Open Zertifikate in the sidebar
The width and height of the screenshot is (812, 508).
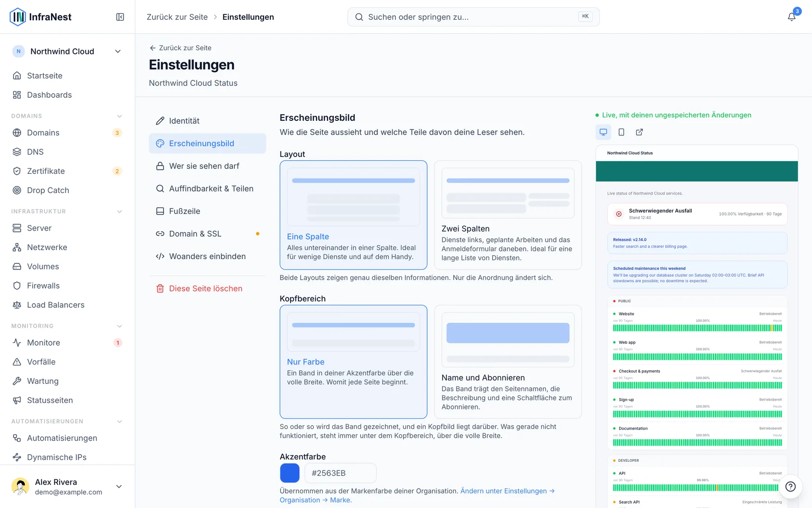(67, 171)
